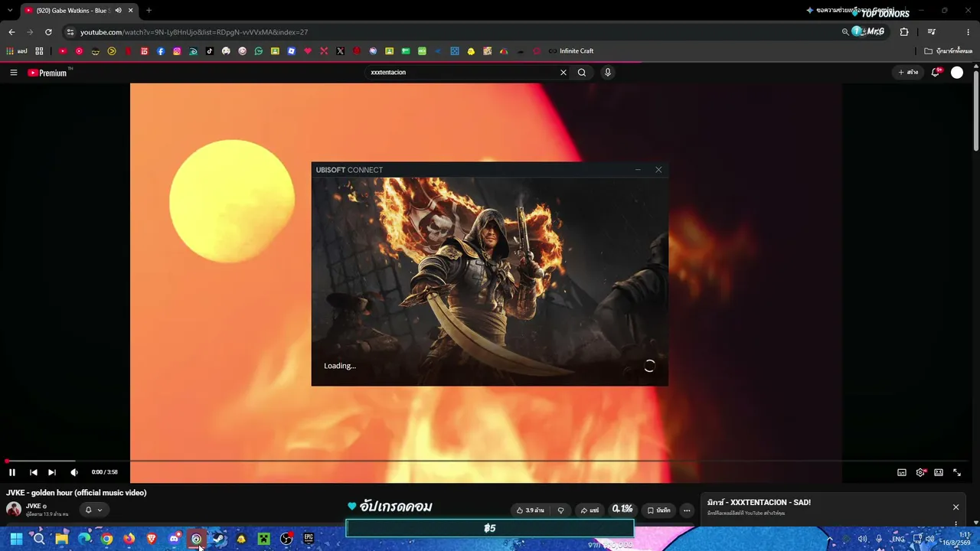Open more actions ellipsis under video
This screenshot has height=551, width=980.
[x=687, y=510]
